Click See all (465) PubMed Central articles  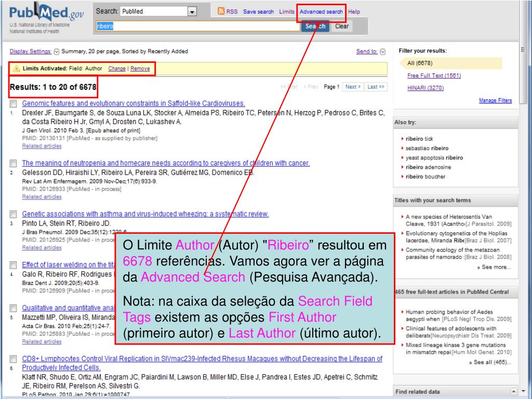point(490,362)
